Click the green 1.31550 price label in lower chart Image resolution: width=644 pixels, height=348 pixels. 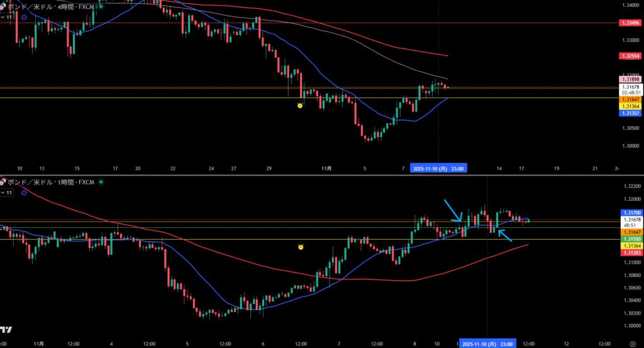pyautogui.click(x=630, y=239)
